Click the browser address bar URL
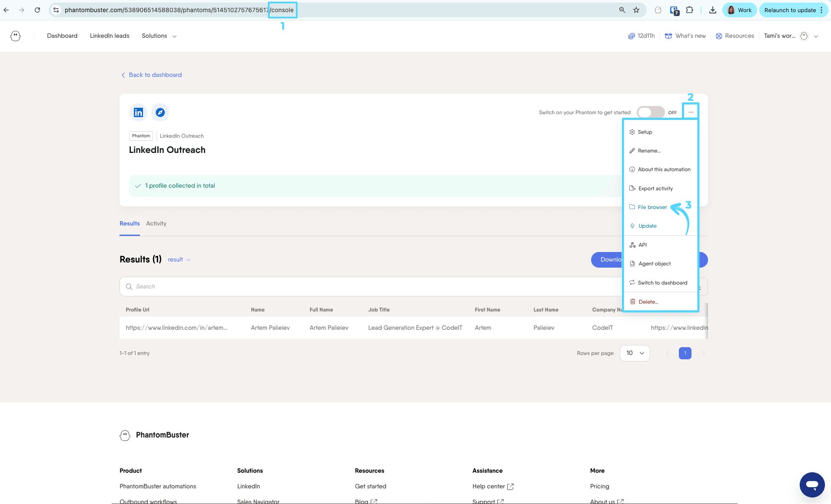The width and height of the screenshot is (831, 504). click(x=179, y=10)
